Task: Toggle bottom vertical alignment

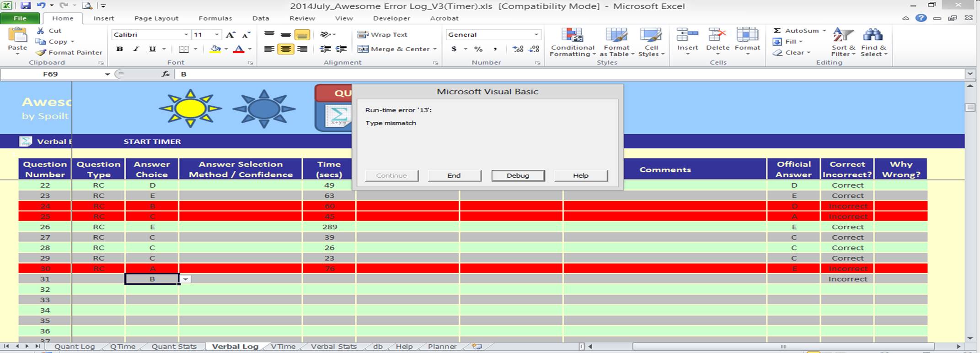Action: (x=302, y=35)
